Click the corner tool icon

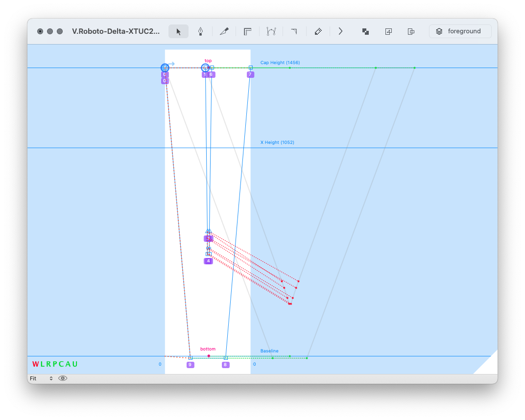294,31
